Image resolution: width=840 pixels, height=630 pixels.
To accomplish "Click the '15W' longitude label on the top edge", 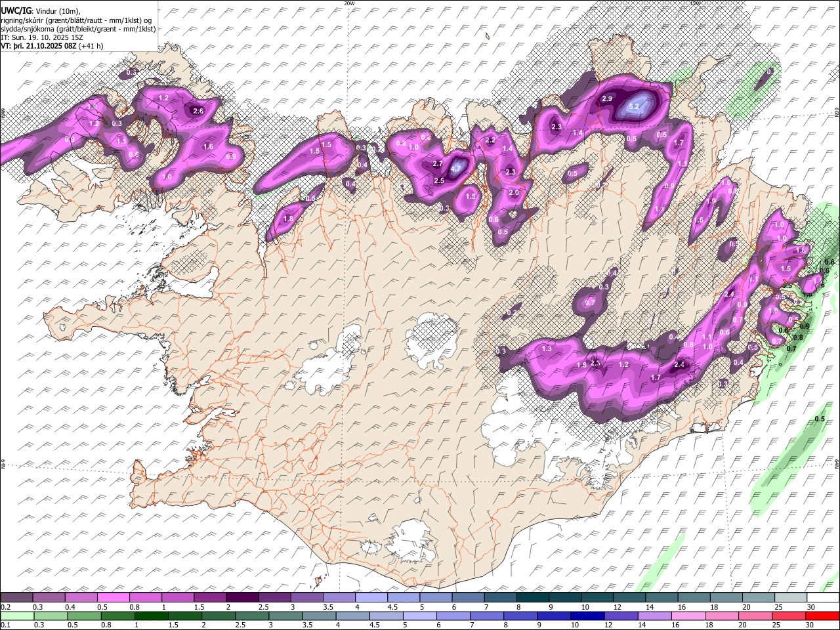I will pyautogui.click(x=695, y=3).
